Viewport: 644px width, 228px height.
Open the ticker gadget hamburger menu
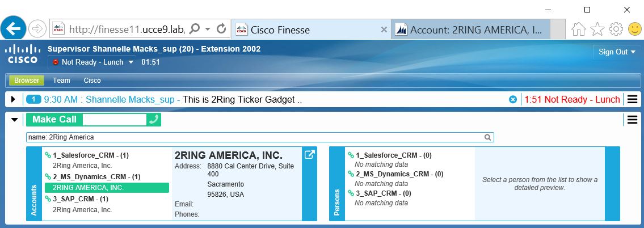pos(632,99)
